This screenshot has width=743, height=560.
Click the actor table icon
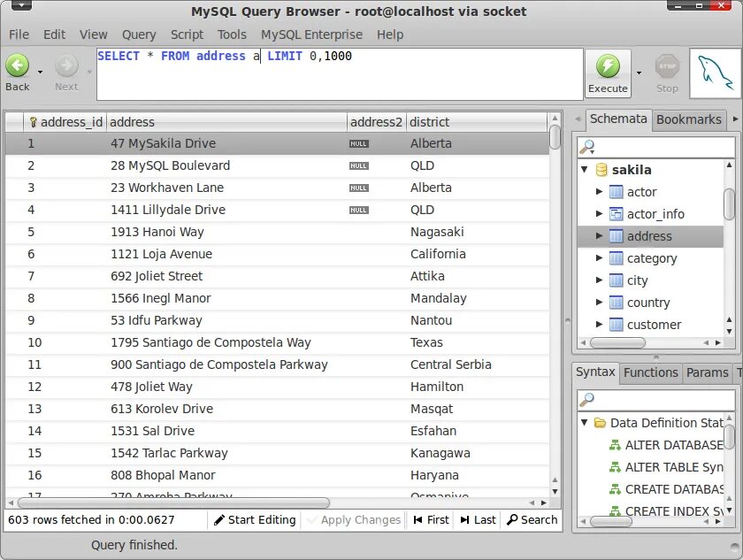pyautogui.click(x=616, y=192)
